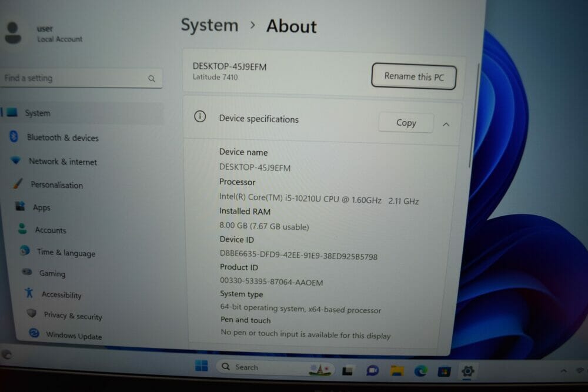Click the Gaming controller icon
This screenshot has height=392, width=588.
click(27, 272)
